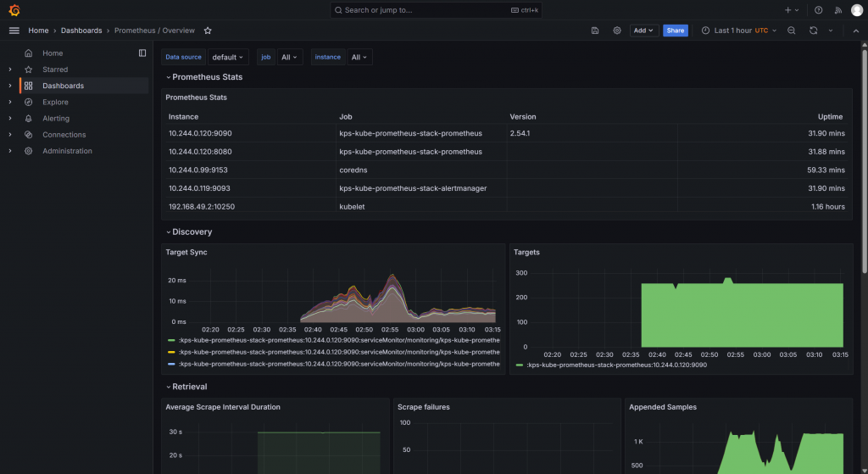Collapse the Retrieval row

point(186,387)
